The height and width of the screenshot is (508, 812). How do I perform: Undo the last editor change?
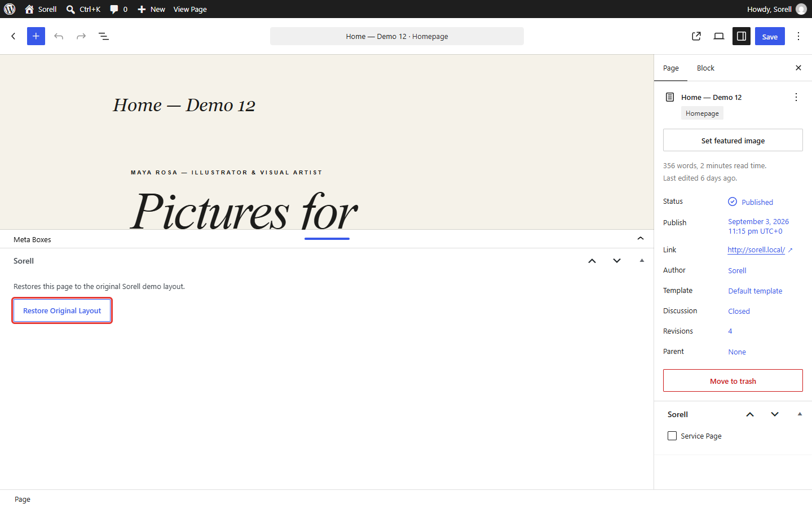pos(59,36)
